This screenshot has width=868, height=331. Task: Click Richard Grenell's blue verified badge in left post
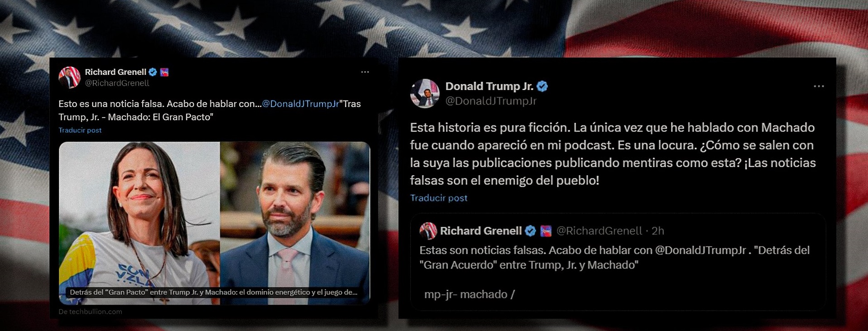tap(153, 72)
